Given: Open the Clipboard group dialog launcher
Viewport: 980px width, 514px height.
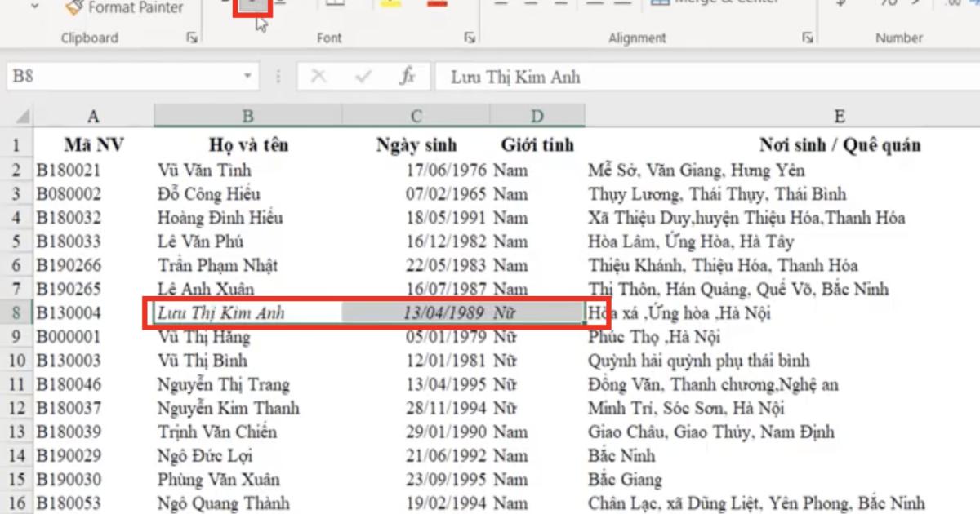Looking at the screenshot, I should pos(192,38).
